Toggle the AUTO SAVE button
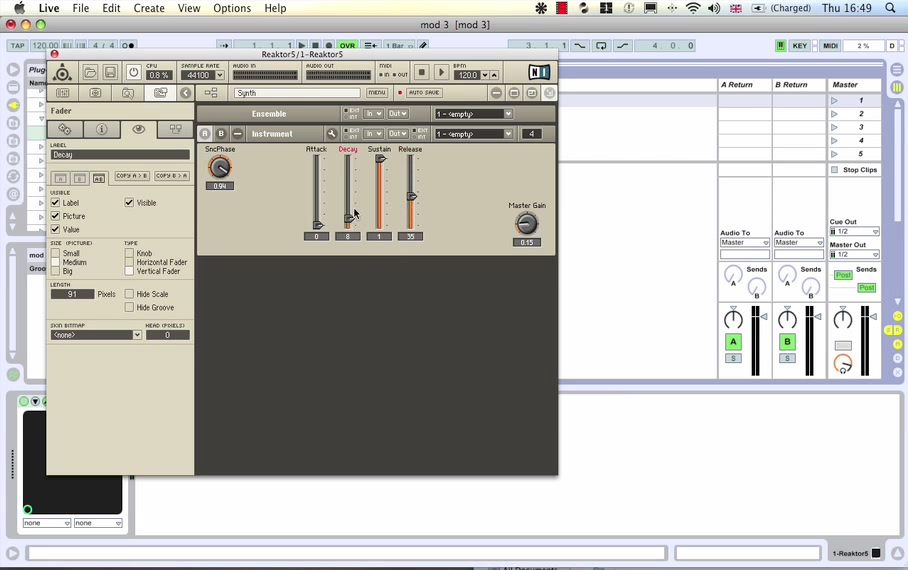 click(424, 93)
